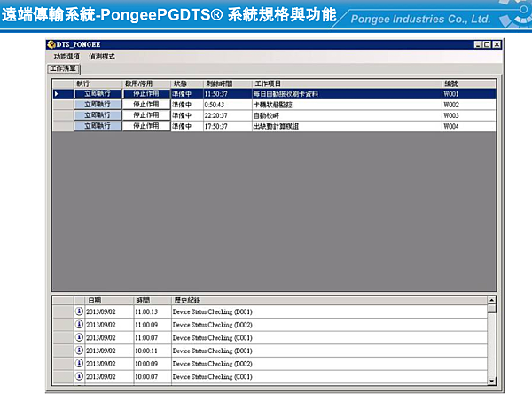This screenshot has width=532, height=394.
Task: Click the current-row arrow indicator beside W001
Action: 57,94
